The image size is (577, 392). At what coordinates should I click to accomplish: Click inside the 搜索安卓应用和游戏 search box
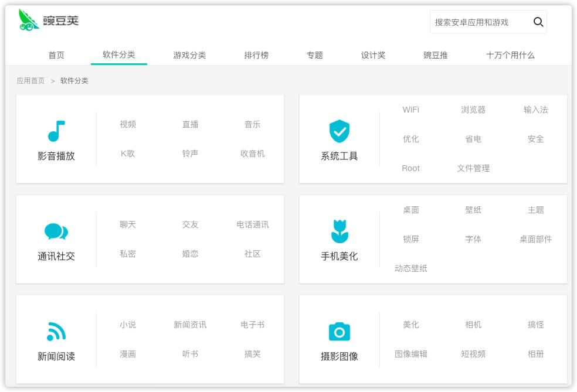(x=481, y=22)
